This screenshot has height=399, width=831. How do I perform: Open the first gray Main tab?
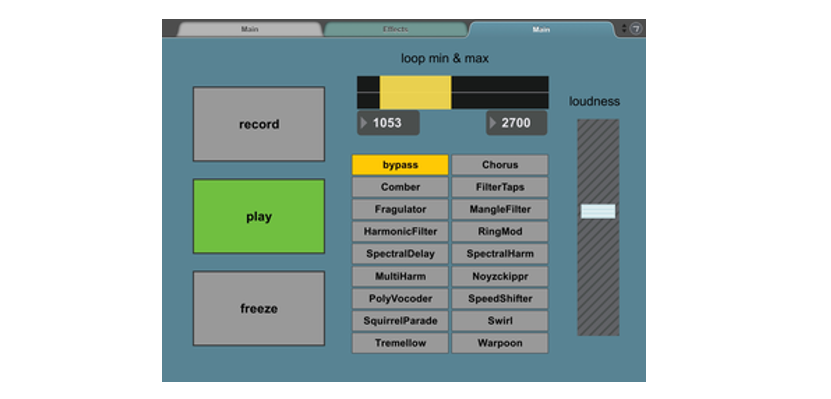click(250, 29)
